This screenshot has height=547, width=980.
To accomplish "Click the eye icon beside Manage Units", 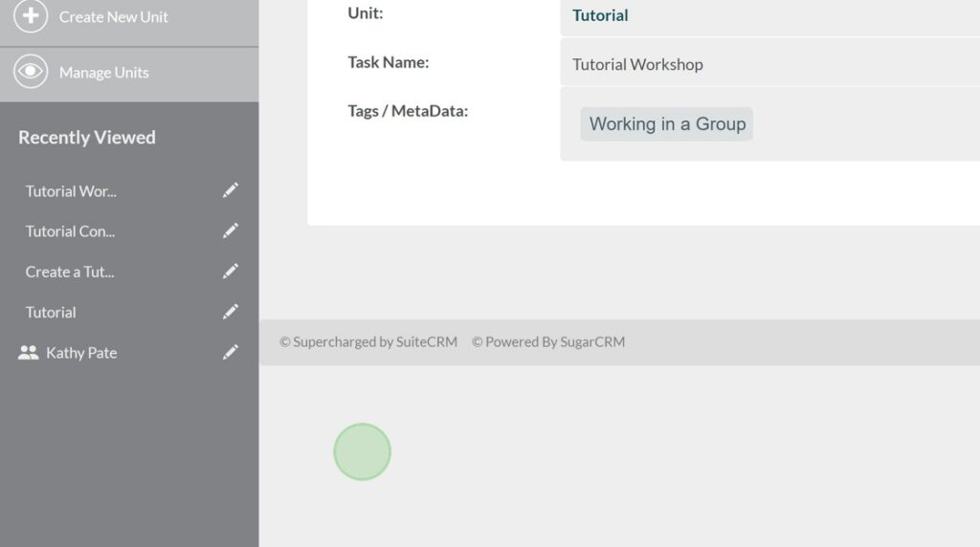I will point(31,73).
